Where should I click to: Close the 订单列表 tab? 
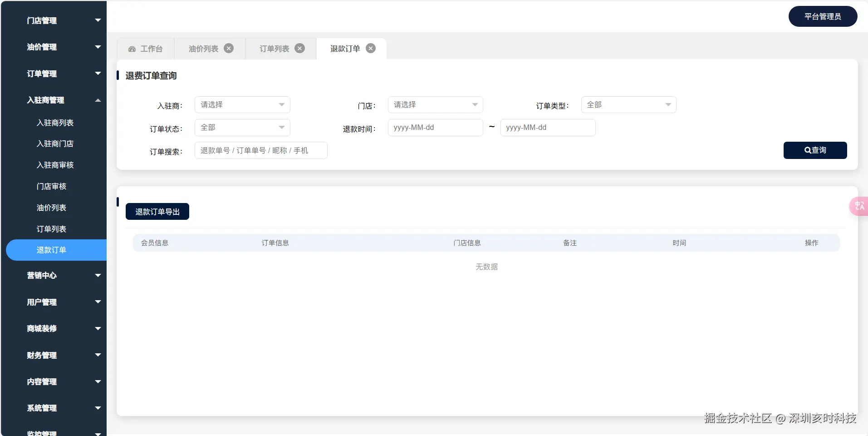click(x=299, y=48)
